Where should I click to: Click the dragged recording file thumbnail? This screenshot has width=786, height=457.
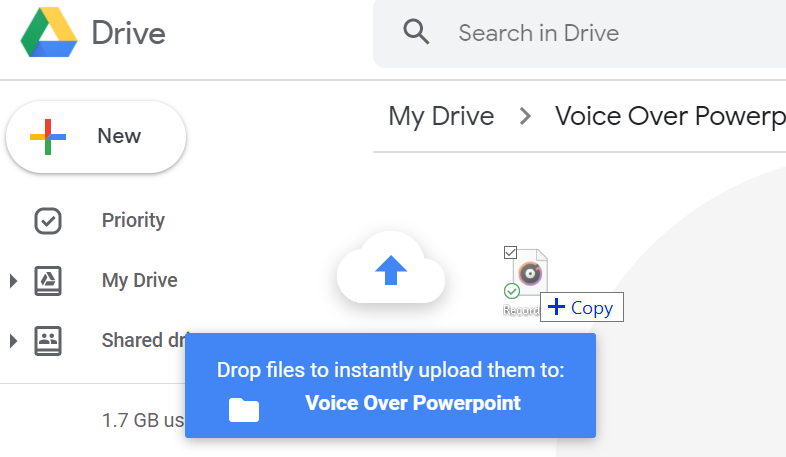pyautogui.click(x=530, y=273)
